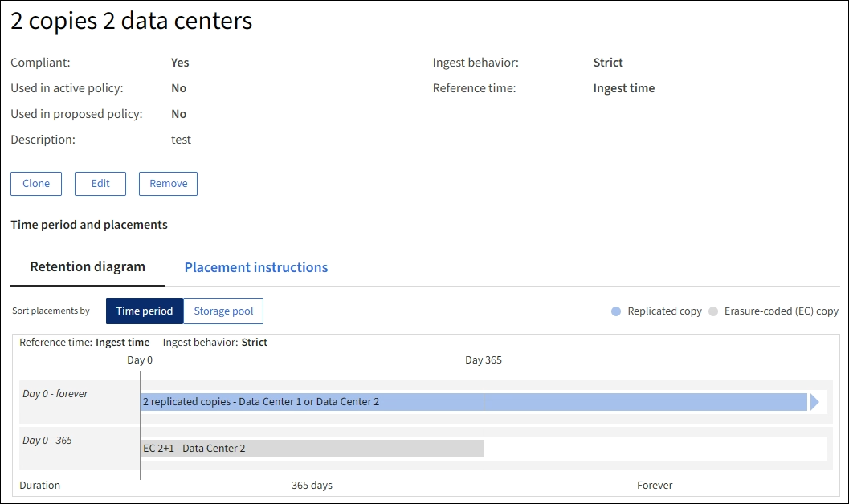Screen dimensions: 849x504
Task: Select the 2 replicated copies blue bar
Action: [x=472, y=402]
